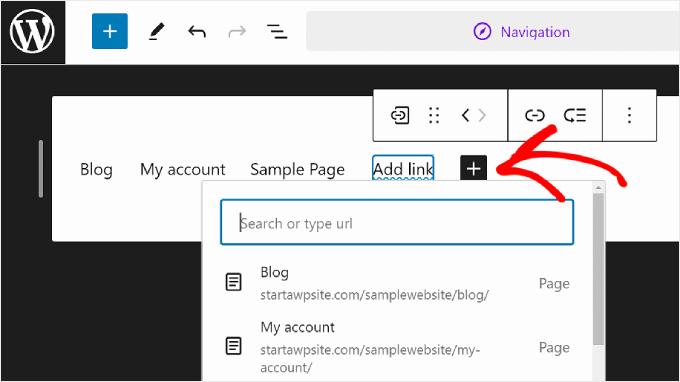Image resolution: width=680 pixels, height=382 pixels.
Task: Focus the Search or type url field
Action: pos(397,222)
